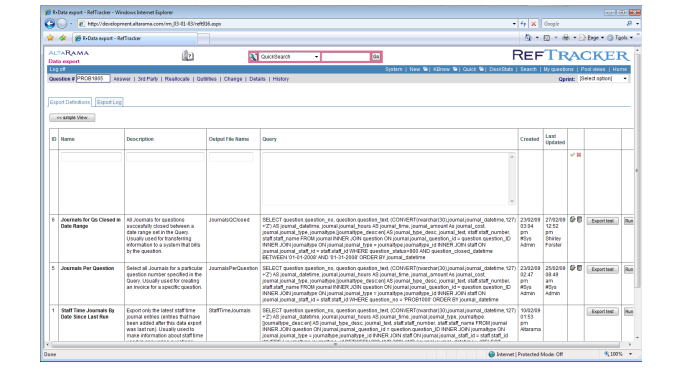Open the DeskStats menu link
675x372 pixels.
[501, 69]
